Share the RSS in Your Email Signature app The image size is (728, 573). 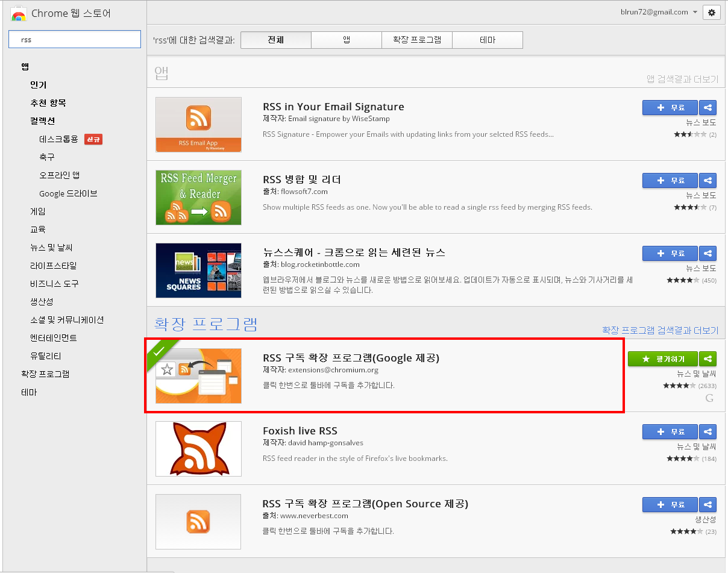[x=708, y=107]
